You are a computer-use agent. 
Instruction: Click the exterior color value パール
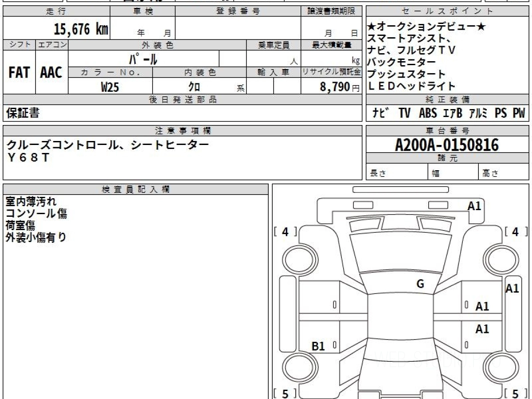point(143,59)
